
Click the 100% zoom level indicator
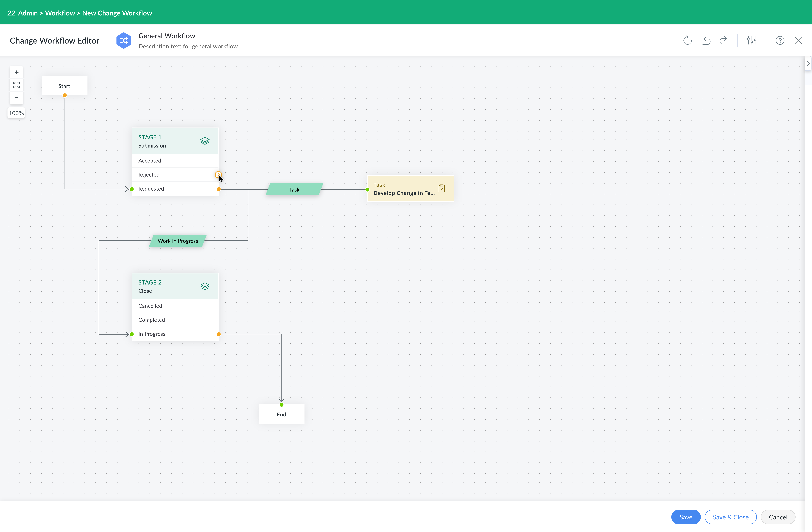(x=16, y=113)
